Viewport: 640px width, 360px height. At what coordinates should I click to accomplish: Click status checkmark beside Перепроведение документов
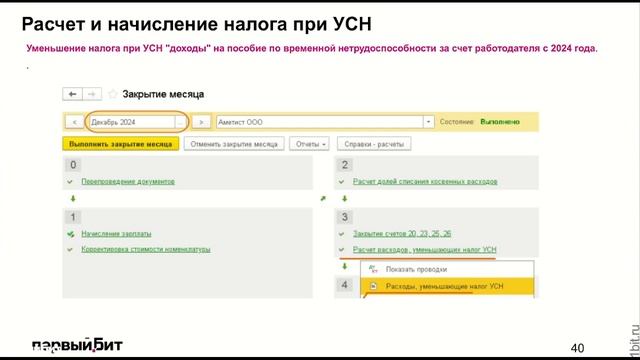tap(70, 182)
